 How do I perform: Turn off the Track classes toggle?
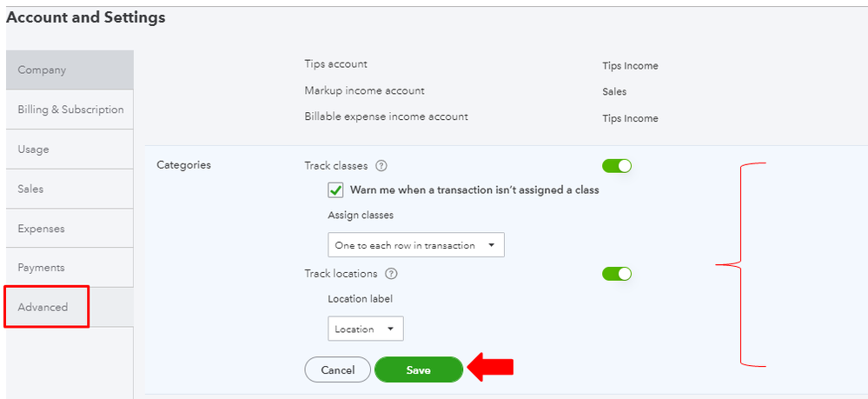[616, 165]
